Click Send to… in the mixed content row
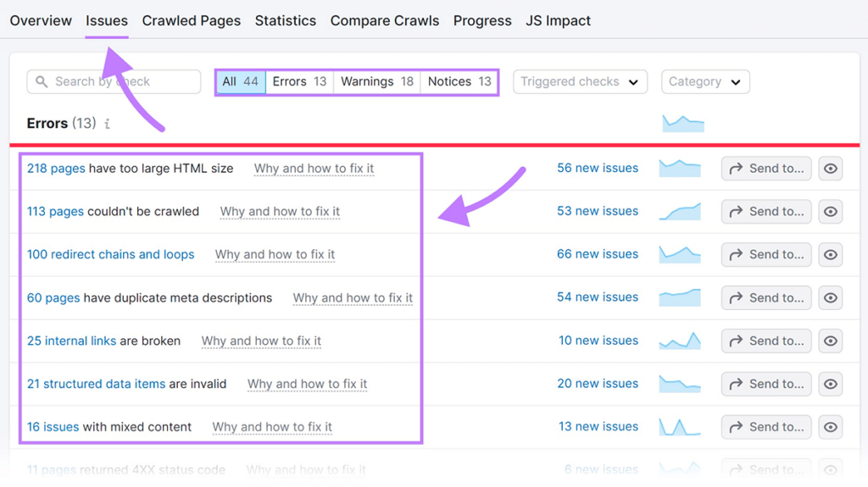Screen dimensions: 868x487 766,427
